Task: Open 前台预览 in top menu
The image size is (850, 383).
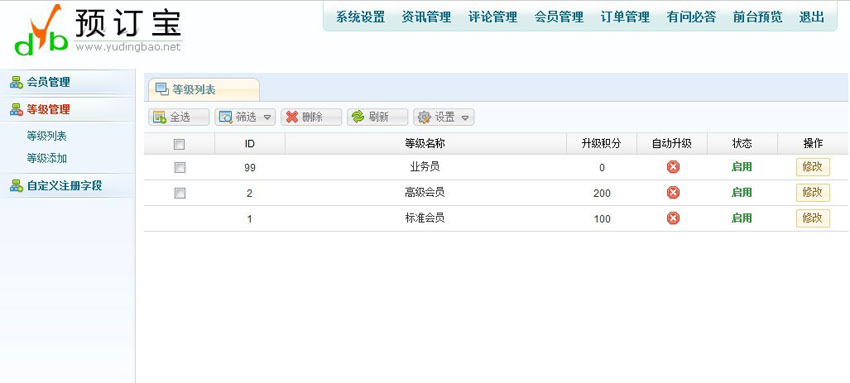Action: pyautogui.click(x=758, y=17)
